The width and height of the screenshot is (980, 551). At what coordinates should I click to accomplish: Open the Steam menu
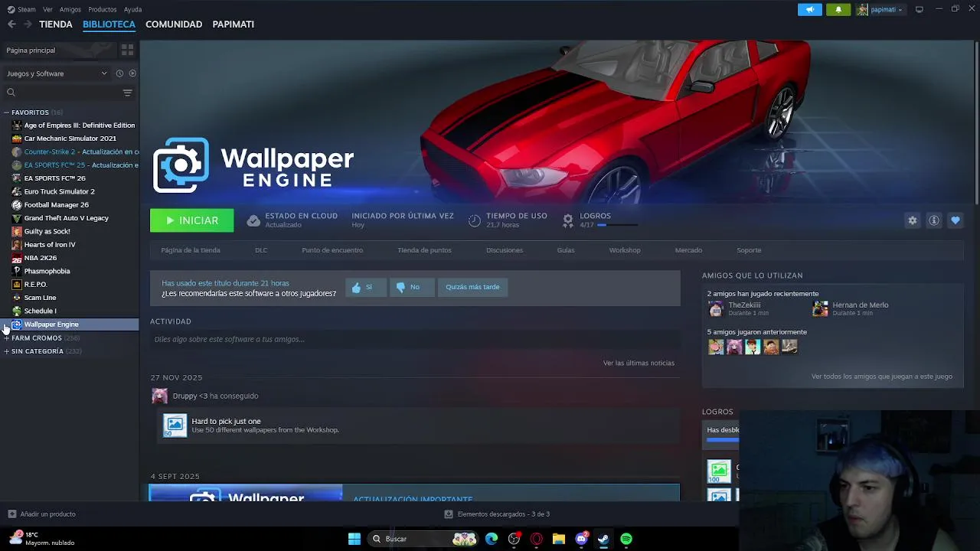click(x=27, y=9)
